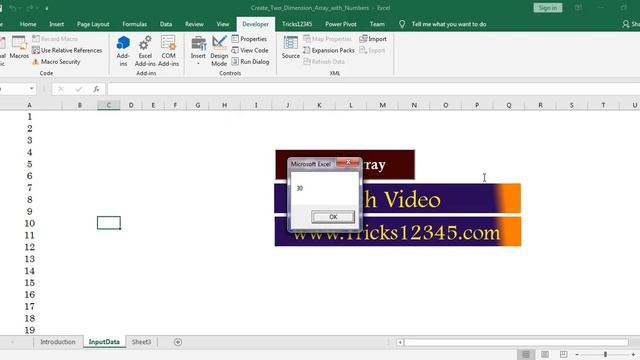Switch to Page Layout view in status bar
The height and width of the screenshot is (360, 640).
544,354
